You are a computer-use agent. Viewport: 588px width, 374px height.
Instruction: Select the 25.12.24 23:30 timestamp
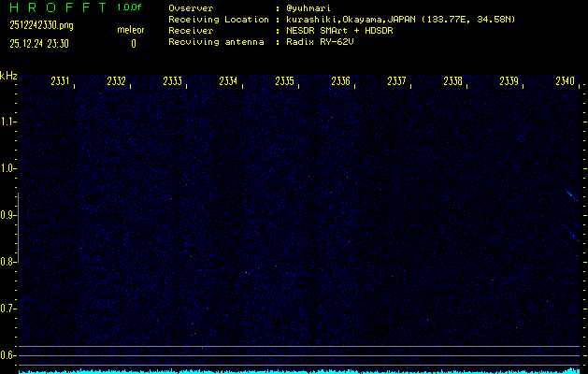40,43
